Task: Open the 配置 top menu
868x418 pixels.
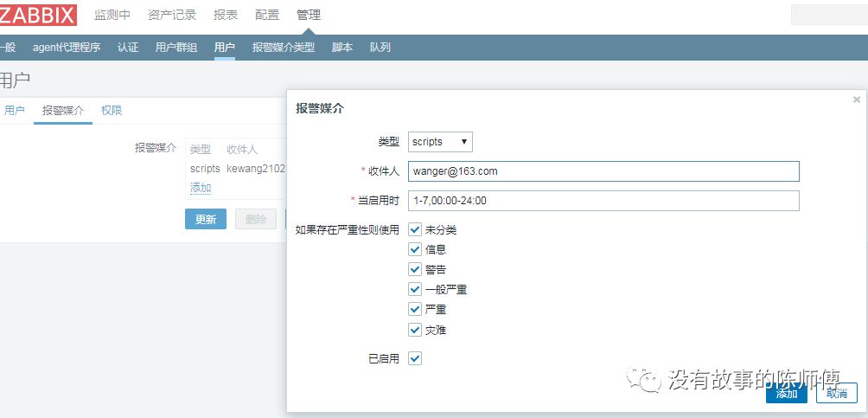Action: click(267, 15)
